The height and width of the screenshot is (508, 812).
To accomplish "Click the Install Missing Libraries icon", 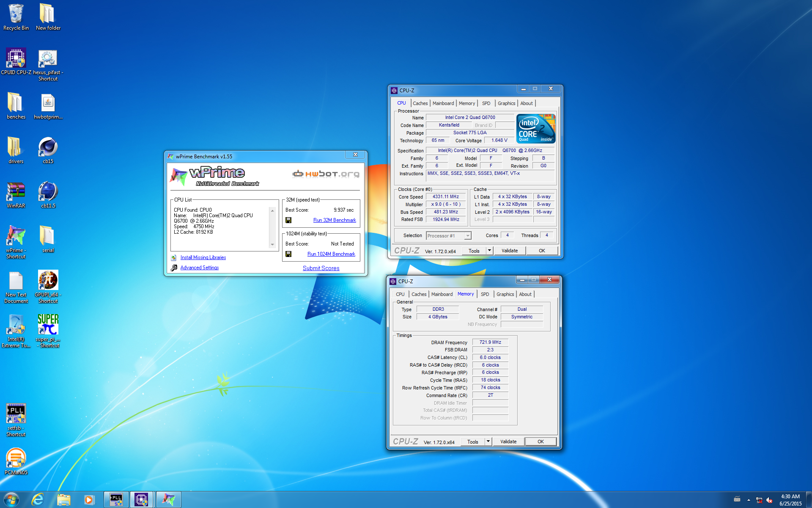I will pyautogui.click(x=174, y=257).
